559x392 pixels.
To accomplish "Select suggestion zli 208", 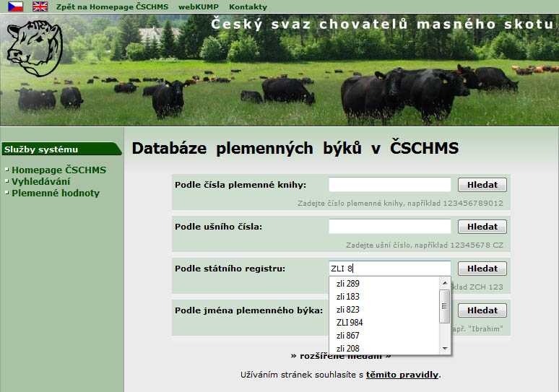I will click(384, 348).
